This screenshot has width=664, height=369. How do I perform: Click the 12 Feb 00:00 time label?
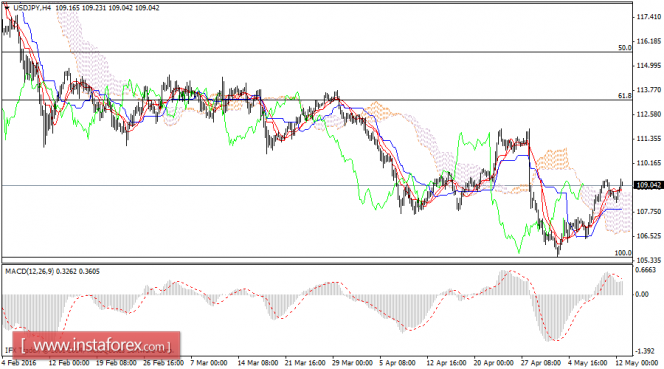click(x=69, y=363)
